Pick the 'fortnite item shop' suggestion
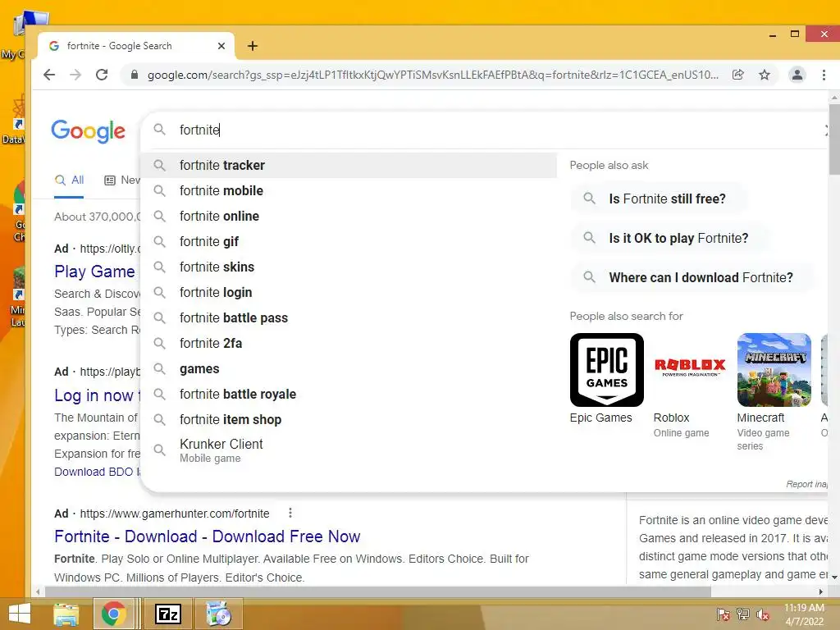This screenshot has height=630, width=840. coord(349,419)
